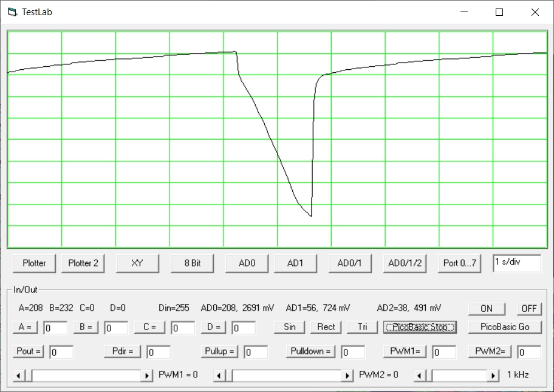The height and width of the screenshot is (392, 554).
Task: Click the 1 s/div time base field
Action: [x=516, y=263]
